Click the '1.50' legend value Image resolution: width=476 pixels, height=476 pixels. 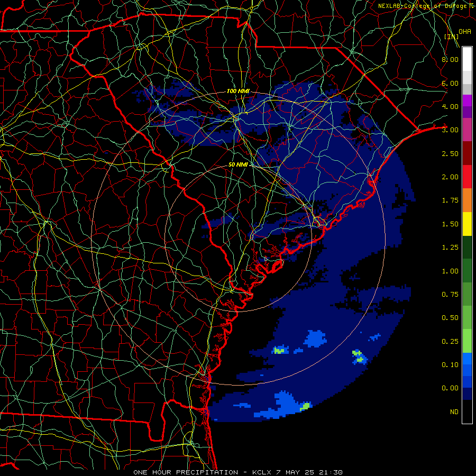click(x=450, y=224)
